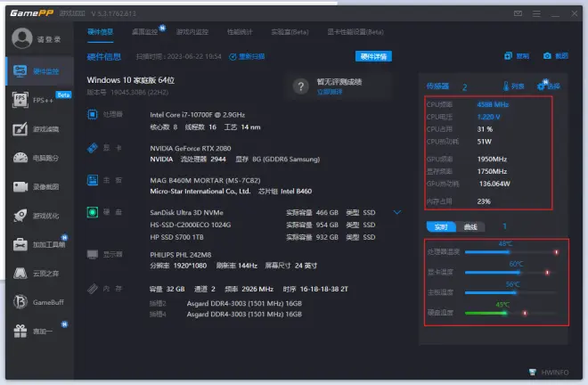
Task: Click the HS-SSD-C2000ECO 1024G row
Action: tap(263, 225)
